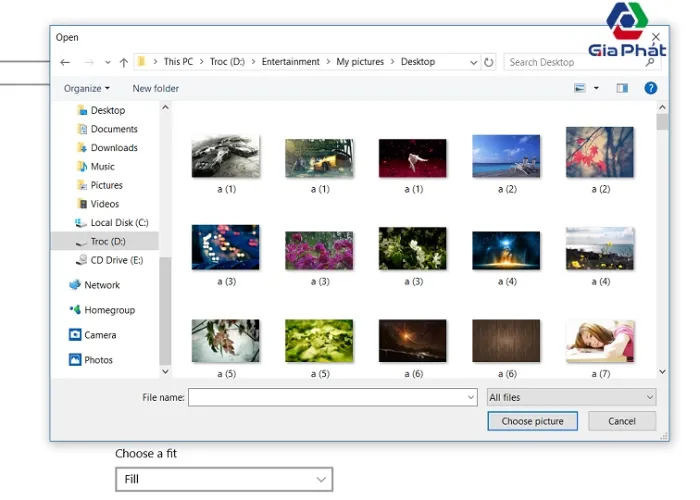
Task: Open the recent locations dropdown arrow
Action: [107, 62]
